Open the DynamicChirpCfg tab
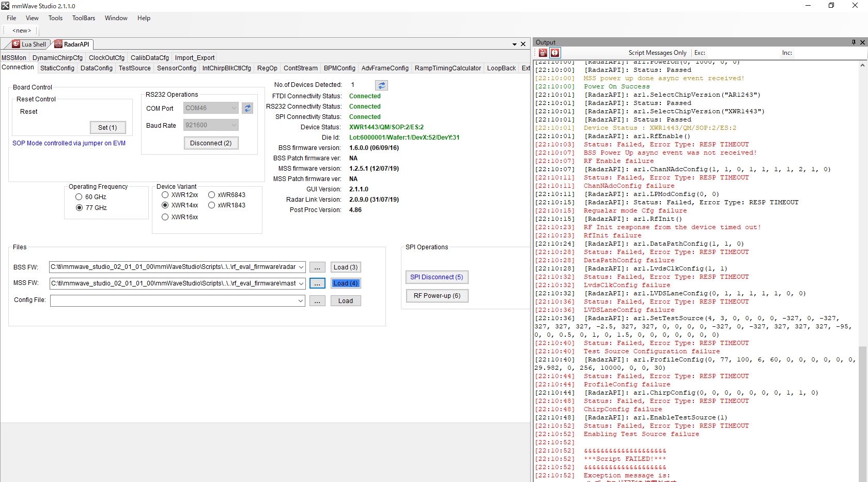 coord(57,58)
